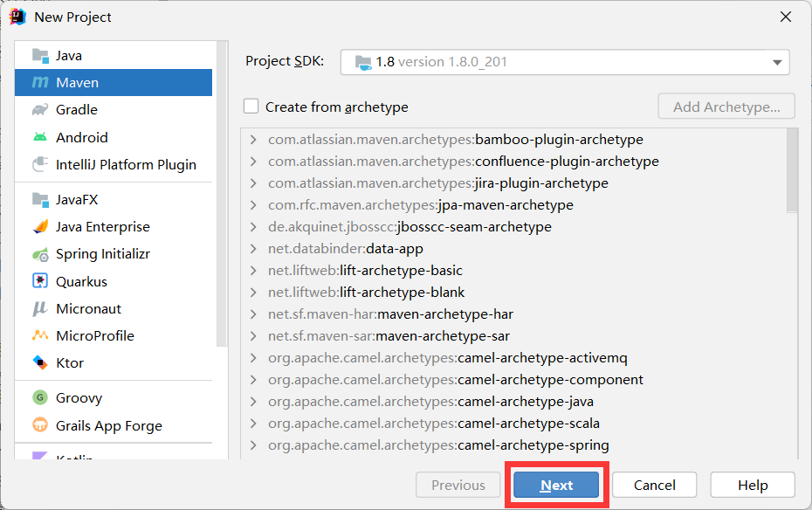This screenshot has width=812, height=510.
Task: Click the IntelliJ Platform Plugin icon
Action: coord(40,165)
